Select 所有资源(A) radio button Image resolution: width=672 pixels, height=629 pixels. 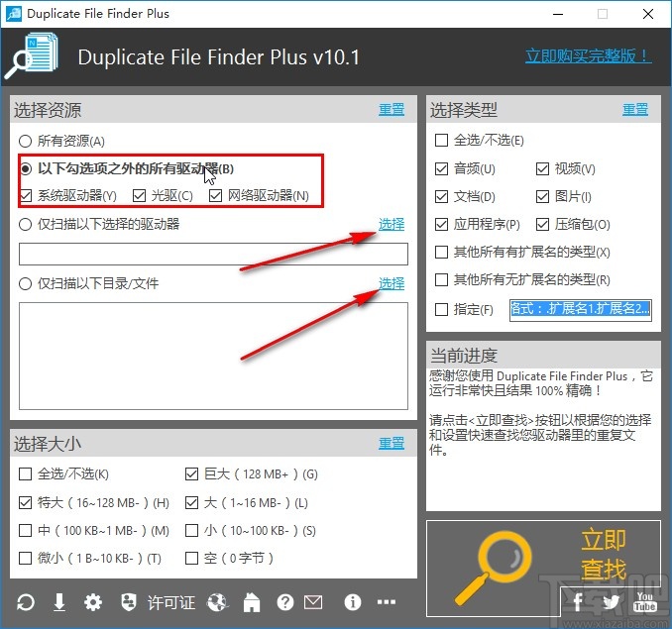click(26, 141)
